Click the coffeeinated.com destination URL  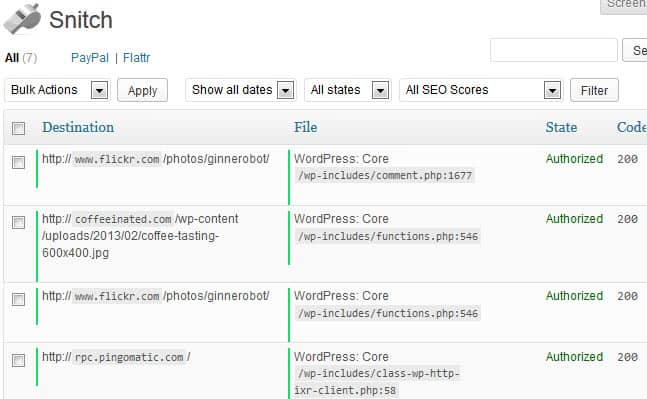(x=140, y=236)
